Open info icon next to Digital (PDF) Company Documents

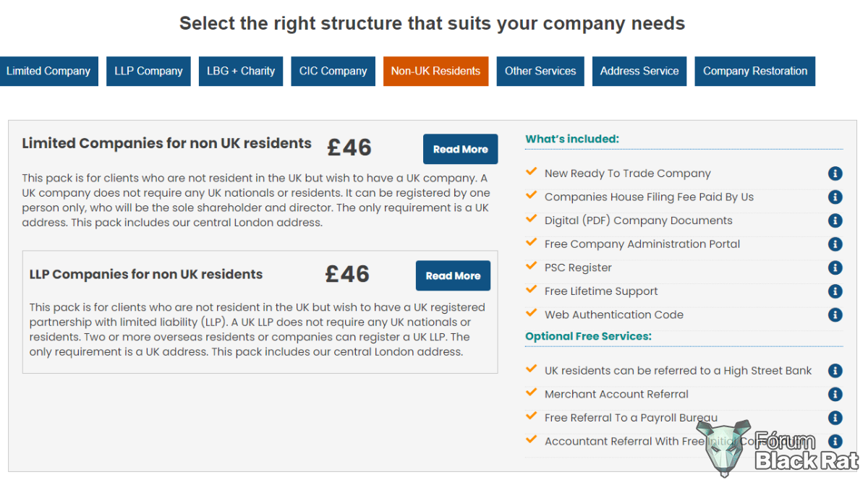coord(835,220)
